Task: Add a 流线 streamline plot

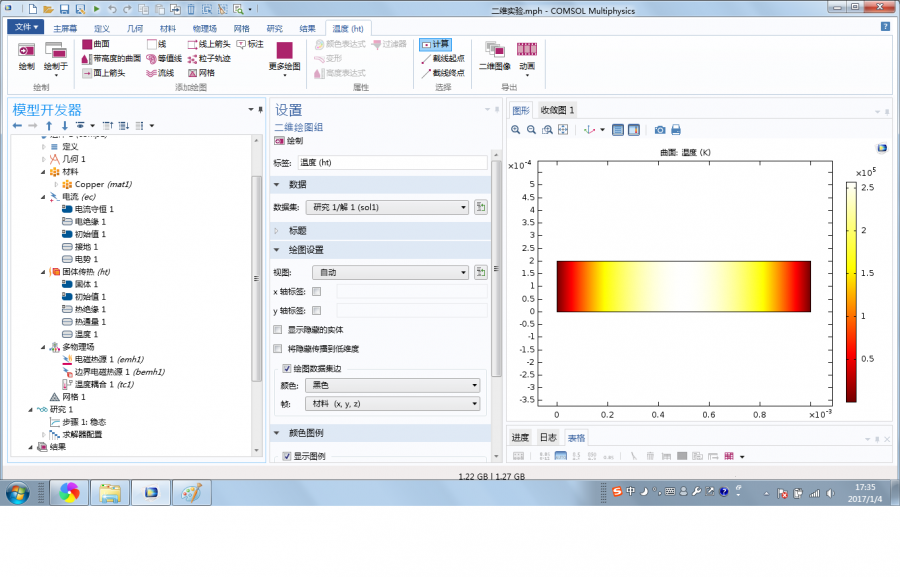Action: 160,73
